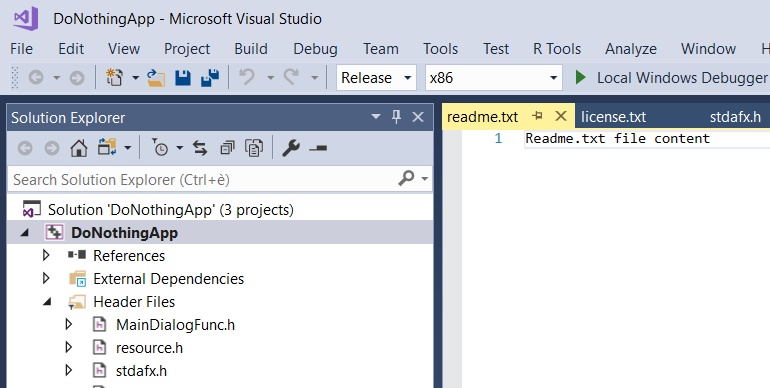Open the Analyze menu
Viewport: 770px width, 388px height.
point(631,49)
